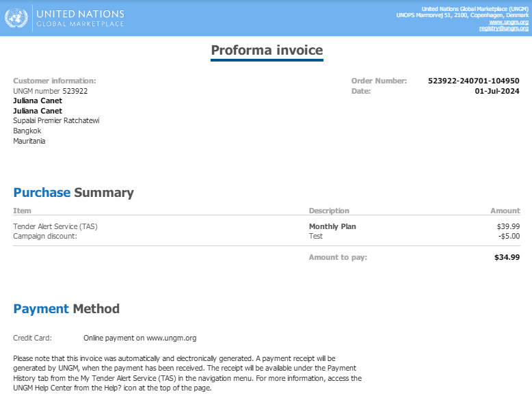Click Online payment on www.ungm.org text

(x=140, y=338)
